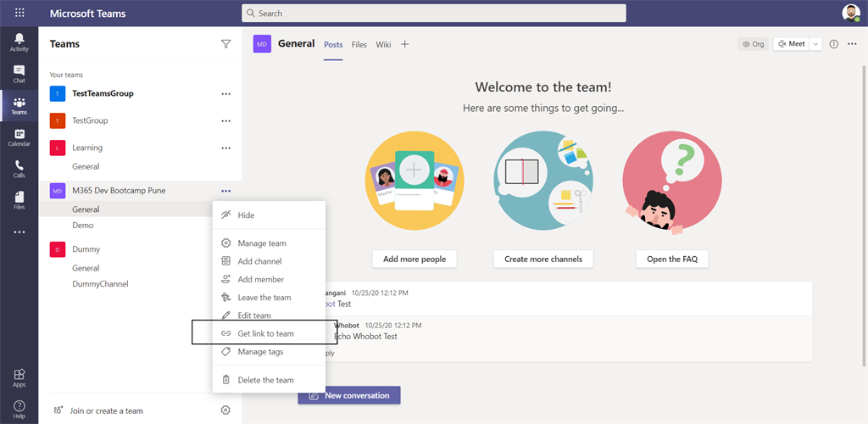Open the DummyChannel channel
The image size is (868, 424).
pyautogui.click(x=100, y=284)
